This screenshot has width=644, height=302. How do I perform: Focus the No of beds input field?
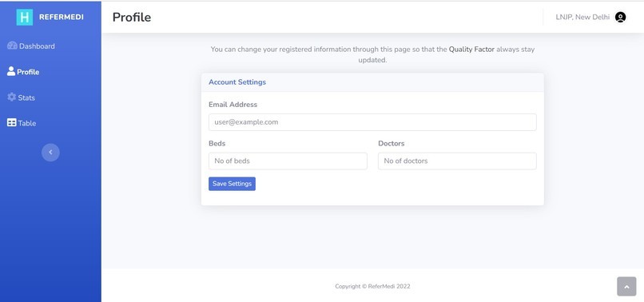click(x=288, y=161)
